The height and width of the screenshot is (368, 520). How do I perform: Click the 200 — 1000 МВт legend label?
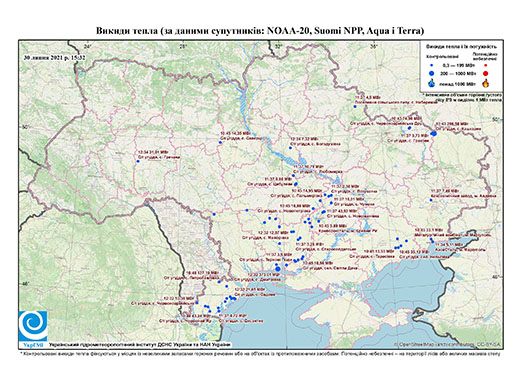pyautogui.click(x=459, y=74)
